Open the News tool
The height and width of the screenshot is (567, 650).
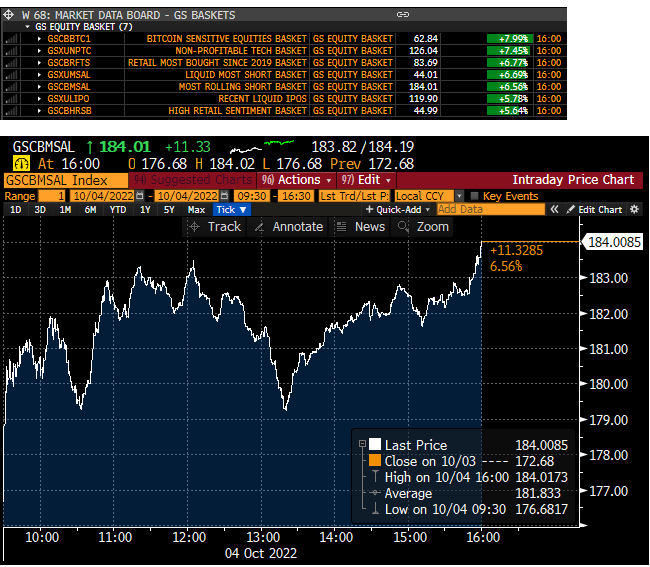(360, 227)
